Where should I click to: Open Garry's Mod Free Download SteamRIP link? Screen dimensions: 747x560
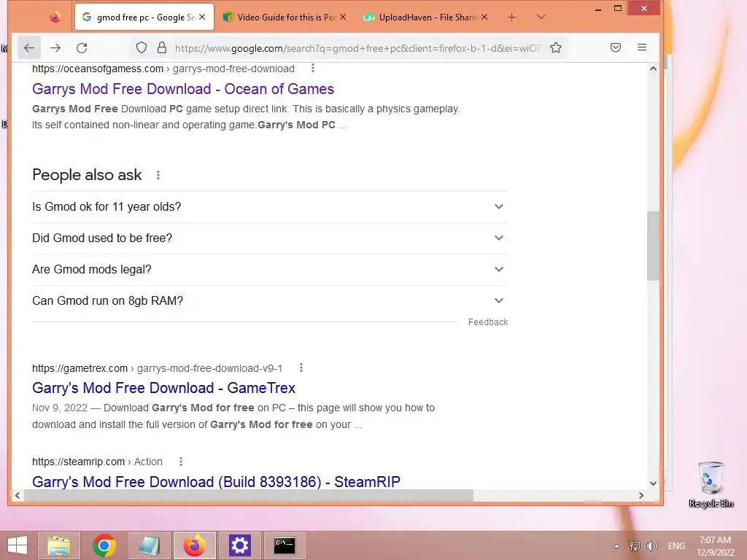tap(216, 482)
